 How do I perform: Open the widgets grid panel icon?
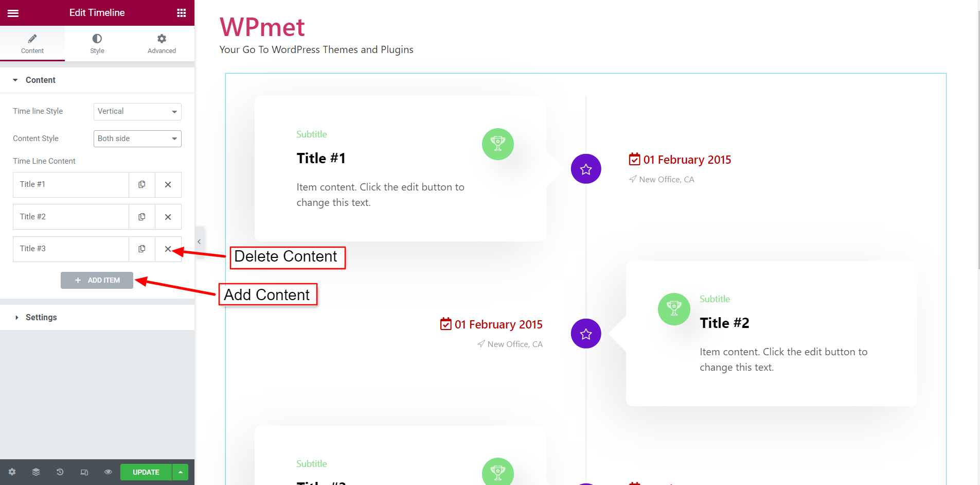point(181,13)
